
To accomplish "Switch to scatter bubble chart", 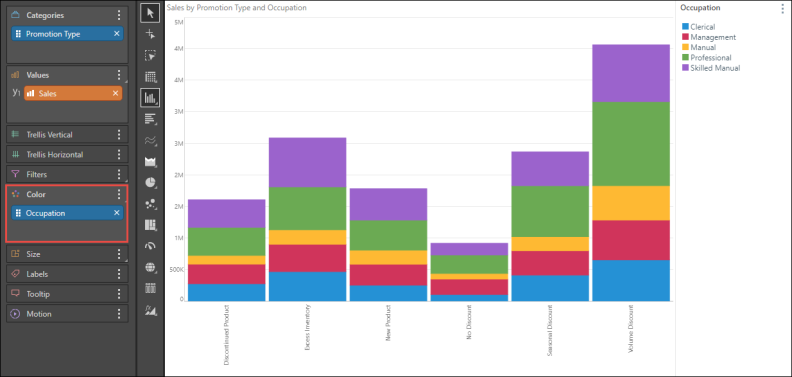I will [x=150, y=204].
